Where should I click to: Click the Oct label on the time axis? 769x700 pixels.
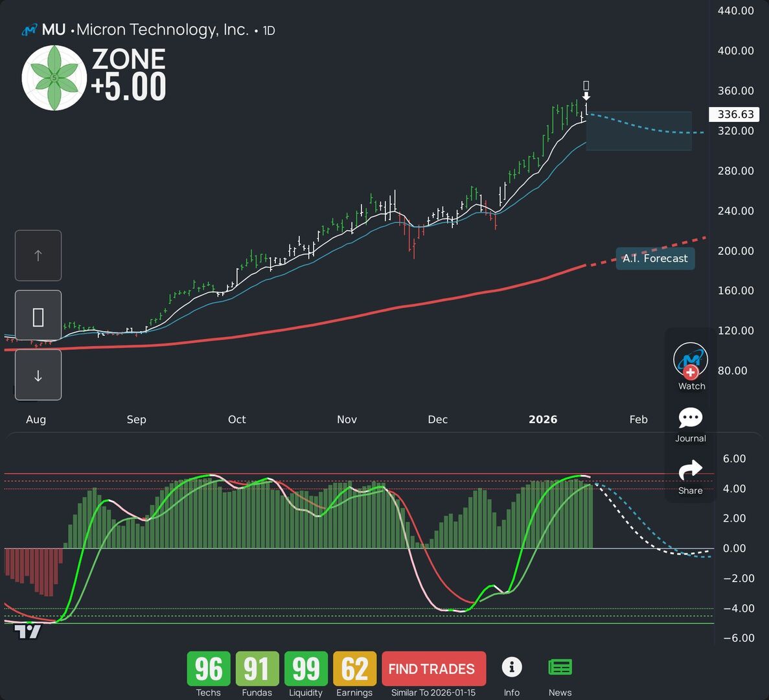tap(237, 419)
